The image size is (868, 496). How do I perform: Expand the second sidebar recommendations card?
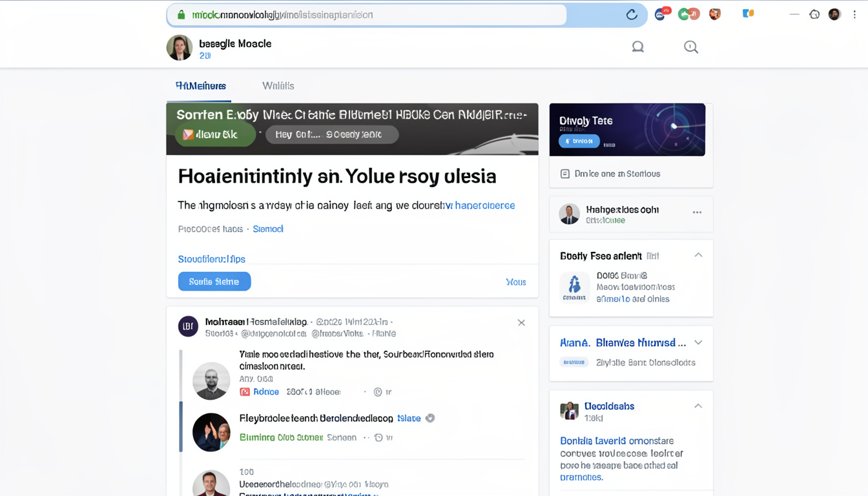[x=698, y=342]
